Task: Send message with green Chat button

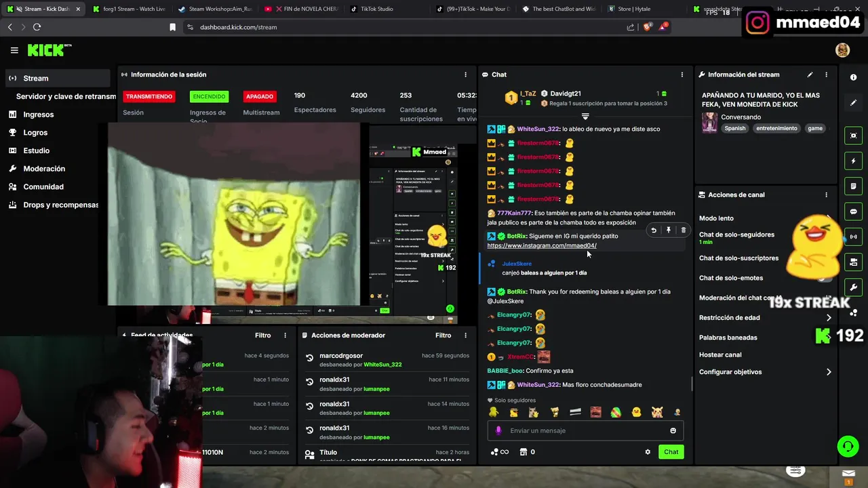Action: (671, 452)
